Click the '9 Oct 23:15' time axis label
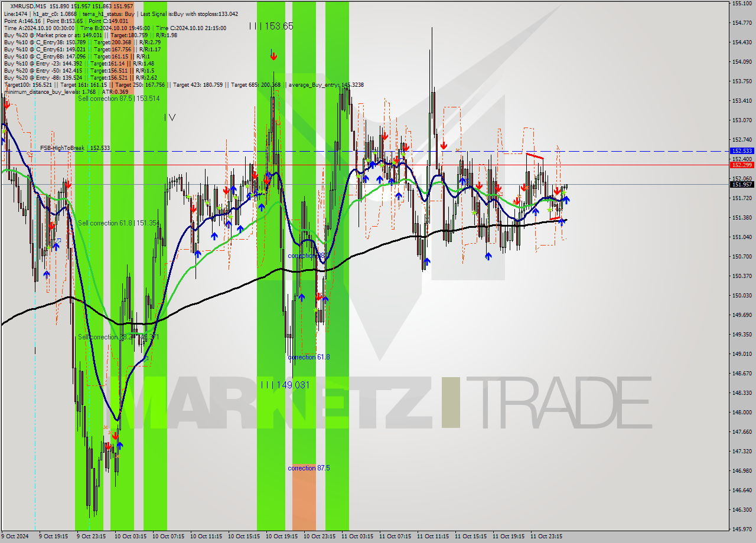This screenshot has width=756, height=543. point(92,537)
